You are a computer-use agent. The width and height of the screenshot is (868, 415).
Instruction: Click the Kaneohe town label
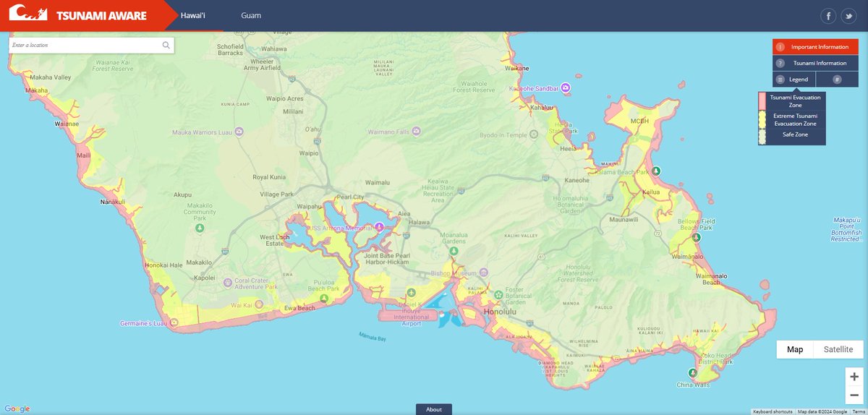[x=577, y=179]
